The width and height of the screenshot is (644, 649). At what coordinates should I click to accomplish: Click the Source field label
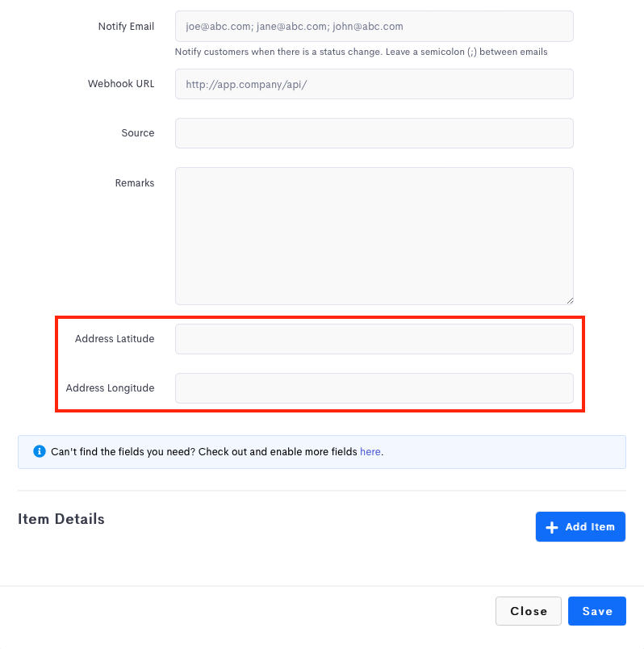(137, 133)
